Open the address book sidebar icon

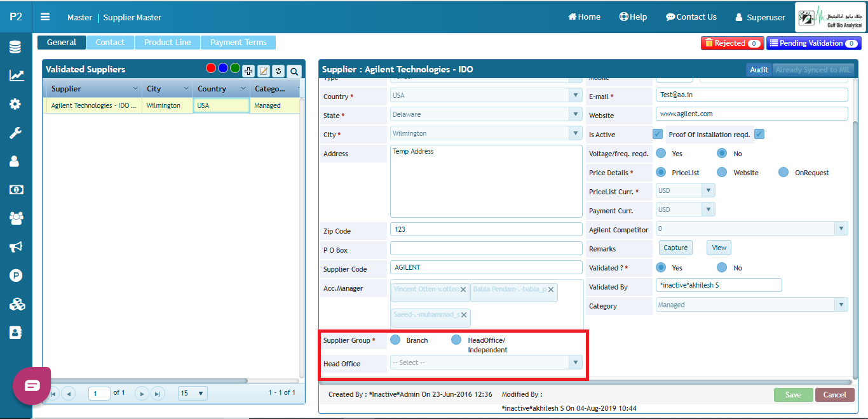16,333
